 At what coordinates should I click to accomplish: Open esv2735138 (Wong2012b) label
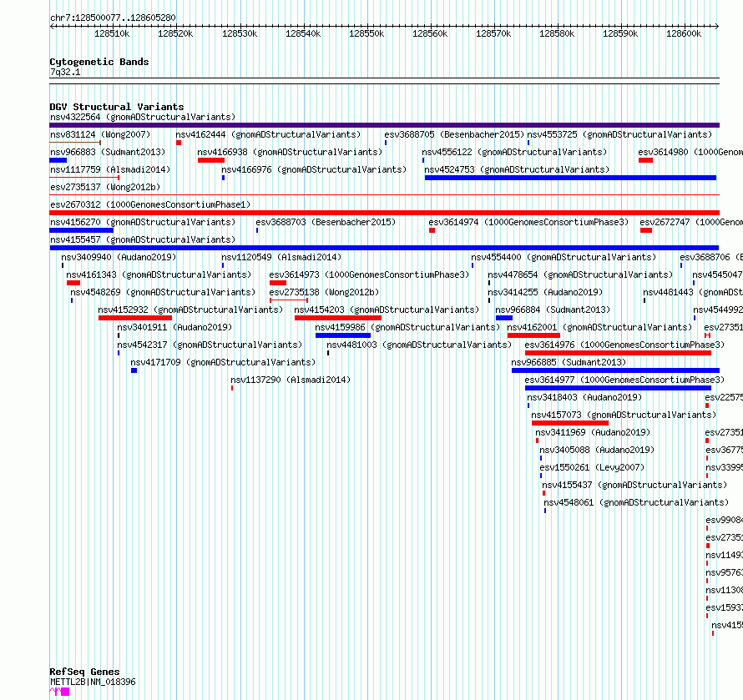(324, 292)
